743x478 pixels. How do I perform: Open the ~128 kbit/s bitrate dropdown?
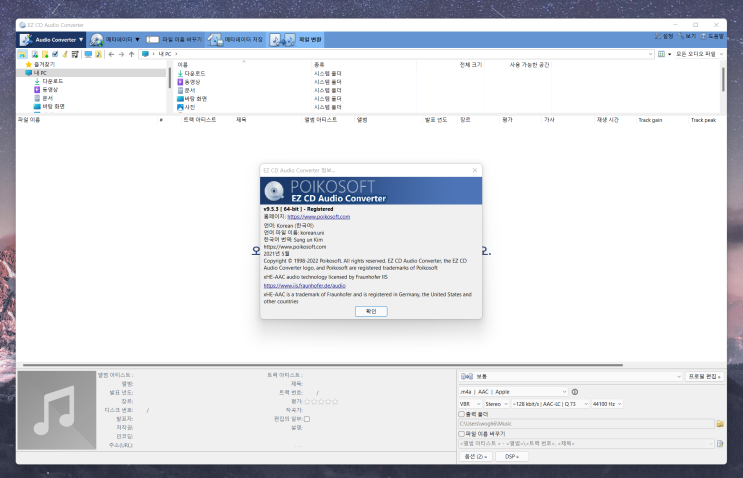coord(550,404)
